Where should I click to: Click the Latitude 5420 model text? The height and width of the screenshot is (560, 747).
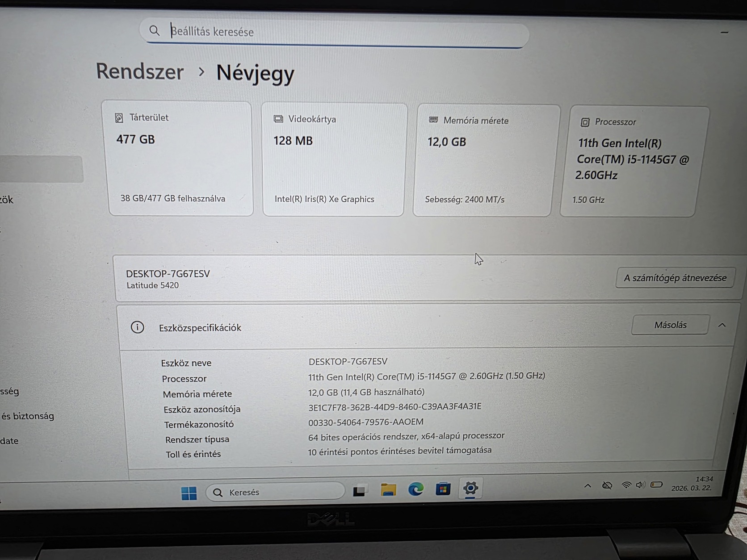click(x=153, y=285)
